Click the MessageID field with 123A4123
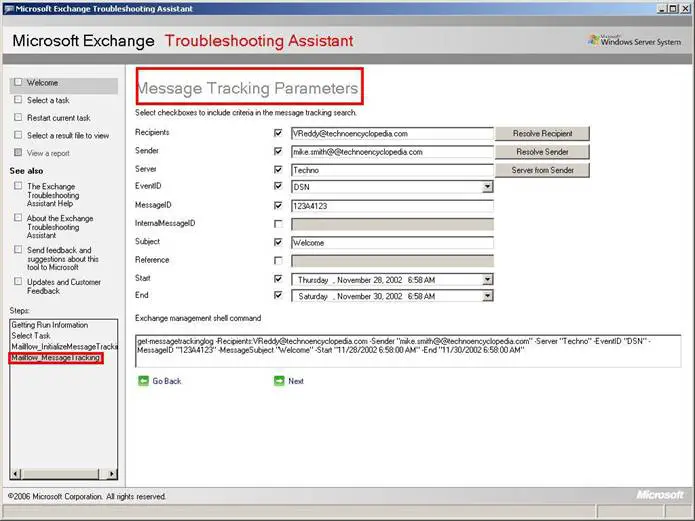This screenshot has height=521, width=695. (392, 206)
